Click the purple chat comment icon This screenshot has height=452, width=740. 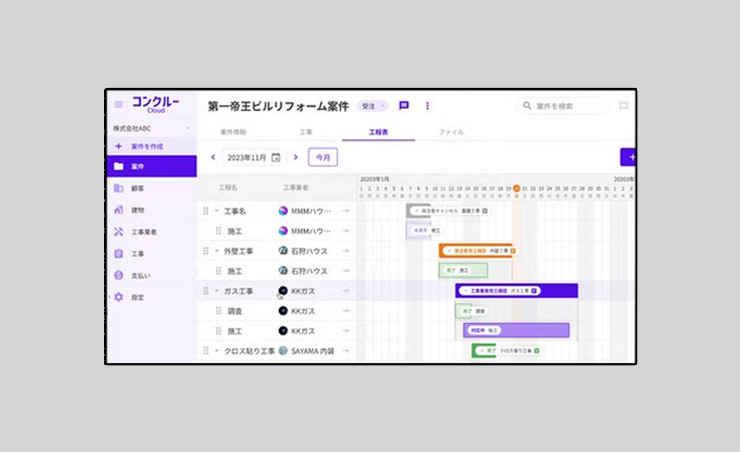click(404, 105)
